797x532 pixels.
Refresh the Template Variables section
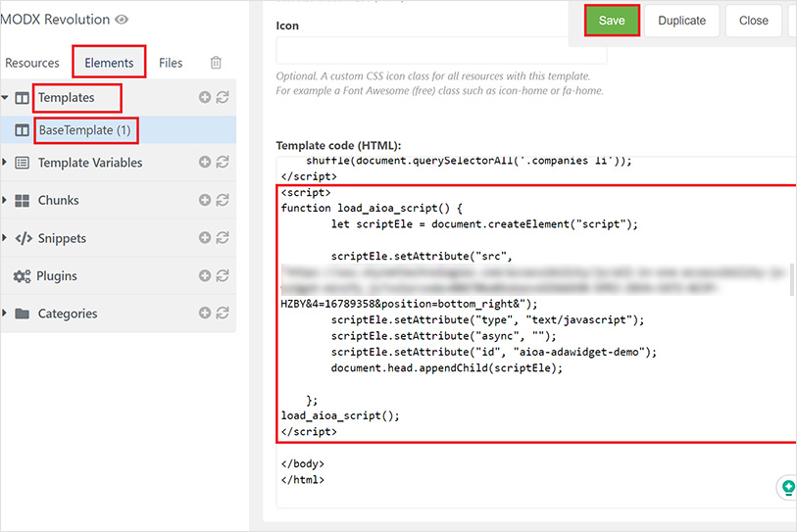tap(223, 162)
